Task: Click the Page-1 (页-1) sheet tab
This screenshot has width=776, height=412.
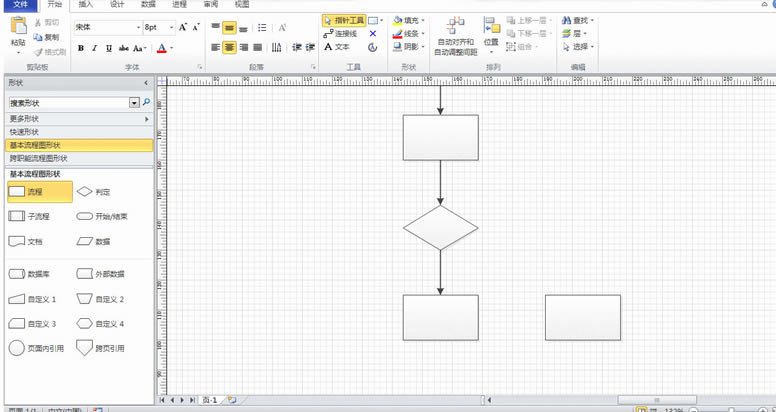Action: click(210, 400)
